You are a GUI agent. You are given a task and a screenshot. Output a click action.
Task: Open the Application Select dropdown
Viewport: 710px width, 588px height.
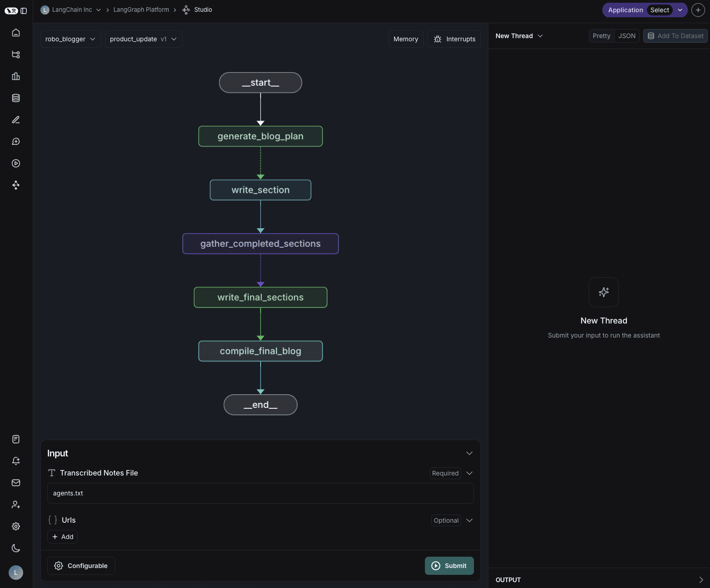[645, 10]
